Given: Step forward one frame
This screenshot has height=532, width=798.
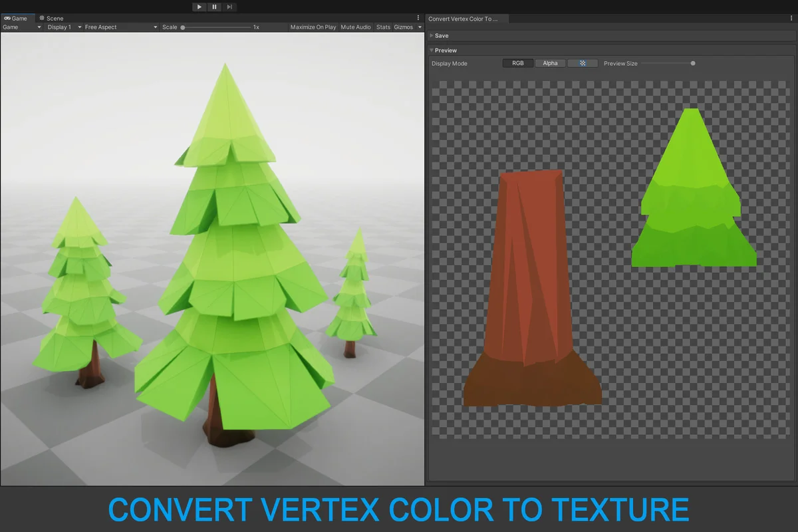Looking at the screenshot, I should [229, 7].
